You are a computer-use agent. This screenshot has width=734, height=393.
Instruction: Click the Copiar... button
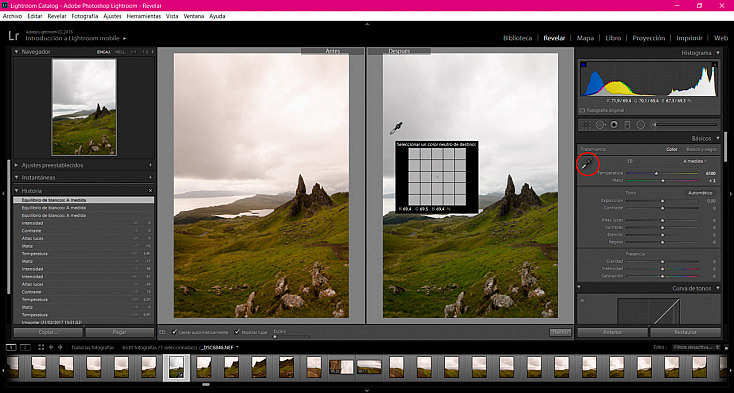48,332
